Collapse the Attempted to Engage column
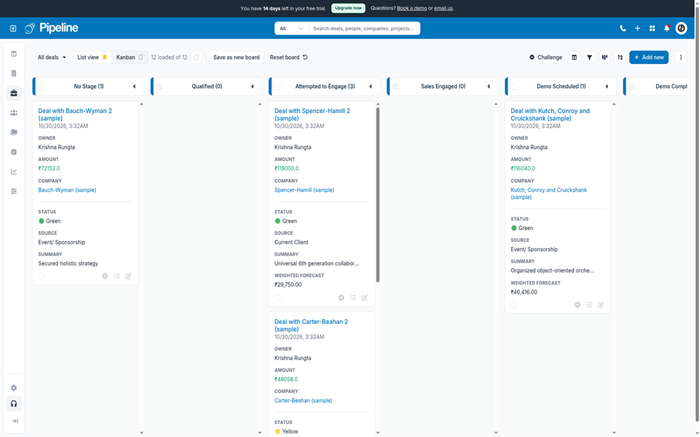This screenshot has width=700, height=437. pos(371,87)
